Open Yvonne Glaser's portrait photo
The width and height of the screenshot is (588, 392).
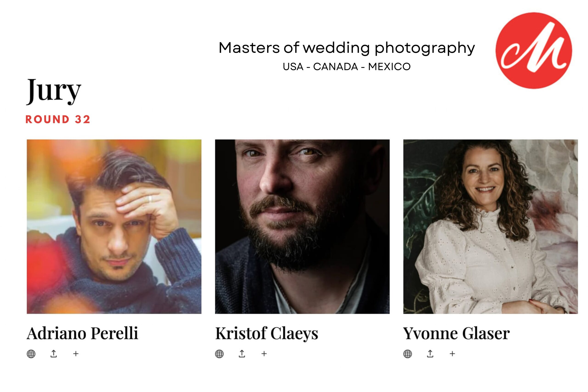[x=490, y=227]
